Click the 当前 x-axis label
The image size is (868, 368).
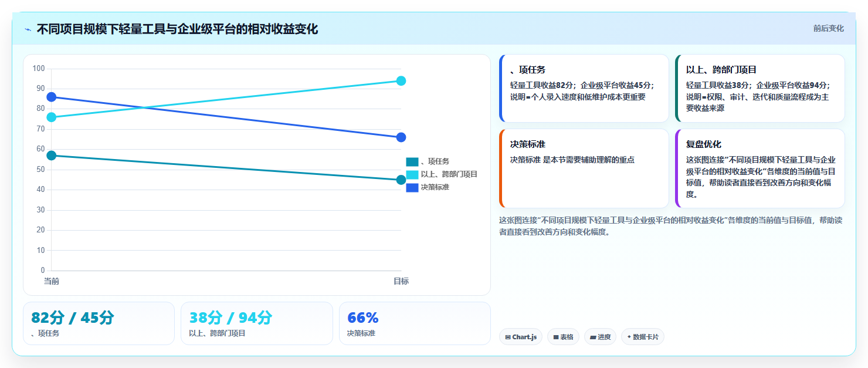click(x=52, y=282)
